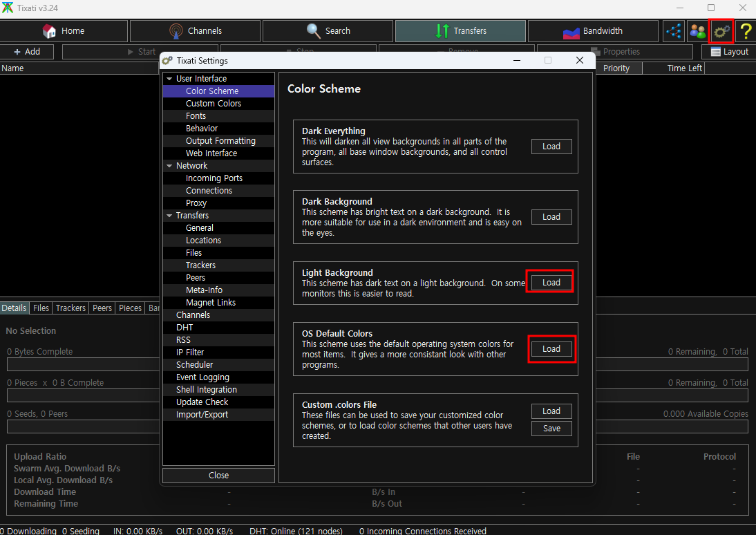
Task: Collapse the Network tree section
Action: (x=169, y=165)
